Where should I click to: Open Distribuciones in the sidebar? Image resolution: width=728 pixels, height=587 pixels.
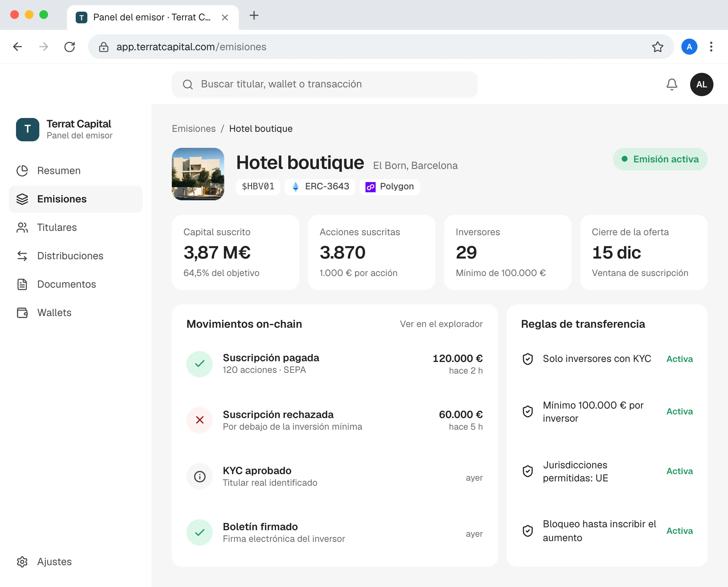(x=76, y=256)
